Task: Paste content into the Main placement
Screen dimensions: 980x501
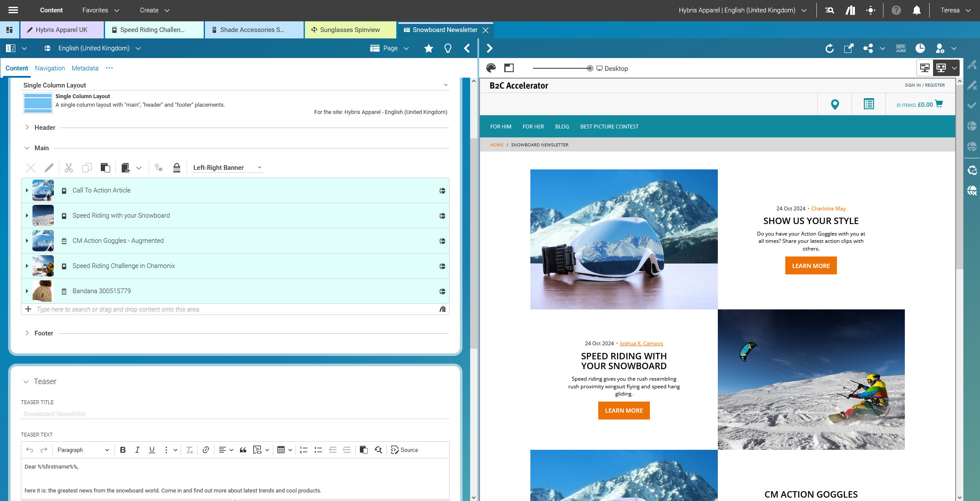Action: (x=105, y=167)
